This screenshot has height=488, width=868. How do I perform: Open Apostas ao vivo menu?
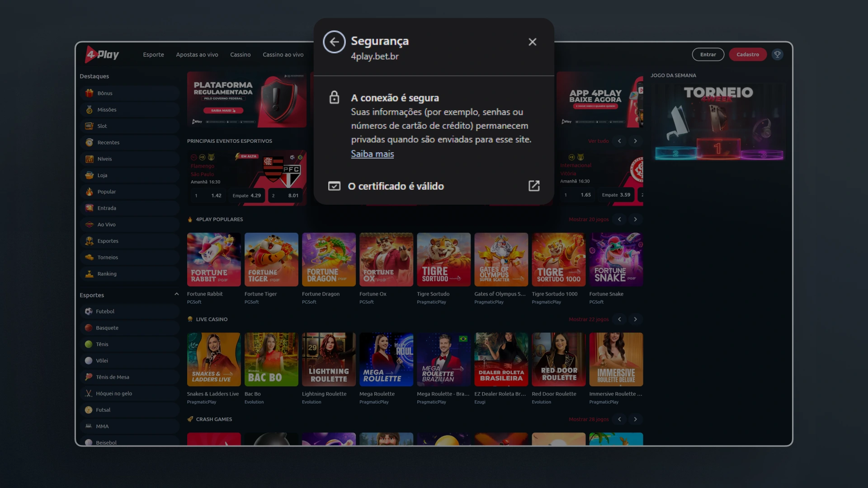coord(197,55)
